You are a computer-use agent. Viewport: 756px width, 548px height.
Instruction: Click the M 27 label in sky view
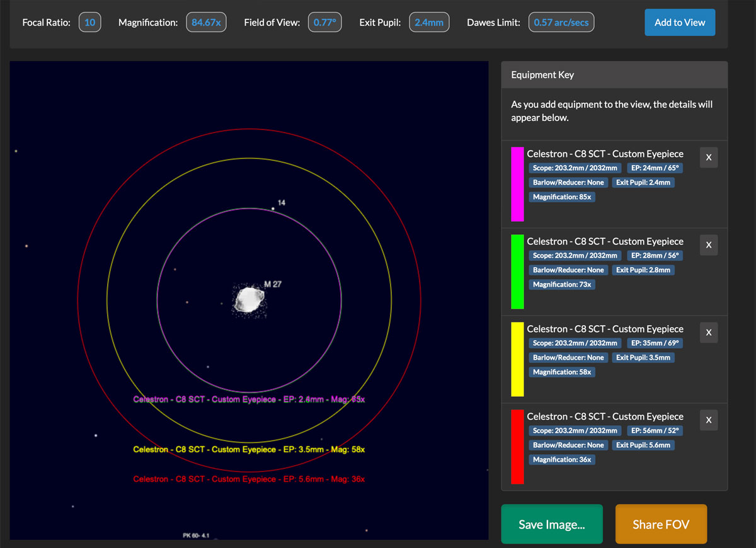[273, 284]
